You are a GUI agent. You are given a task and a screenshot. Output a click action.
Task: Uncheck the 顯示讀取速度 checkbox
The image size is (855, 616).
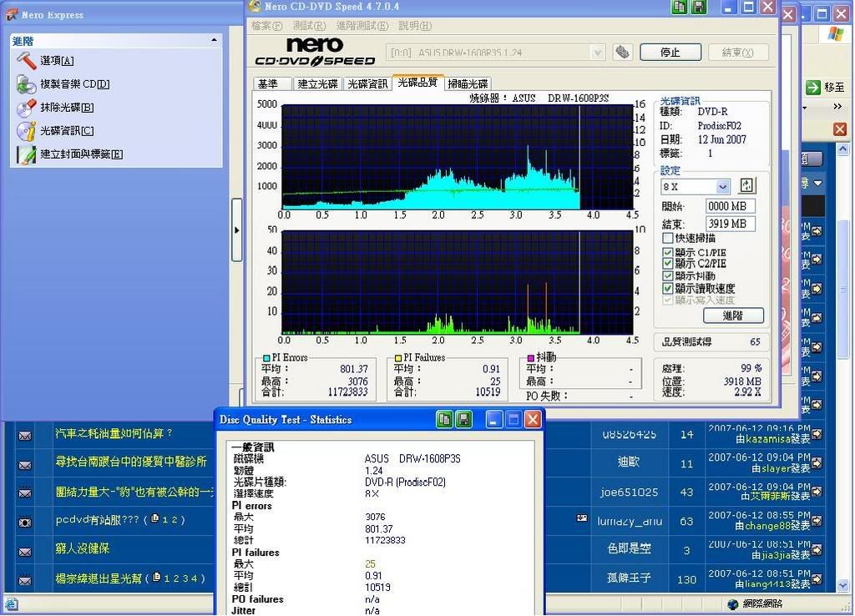pos(667,288)
